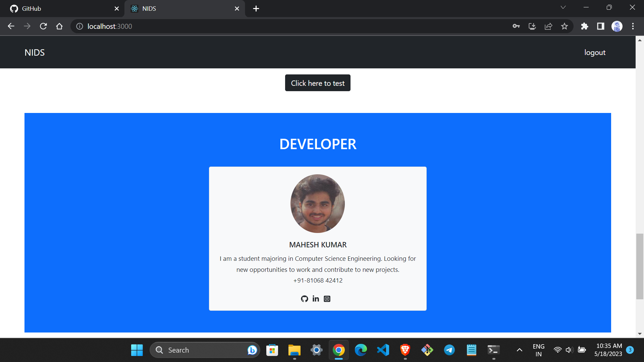Click scrollbar down arrow
644x362 pixels.
pyautogui.click(x=640, y=334)
